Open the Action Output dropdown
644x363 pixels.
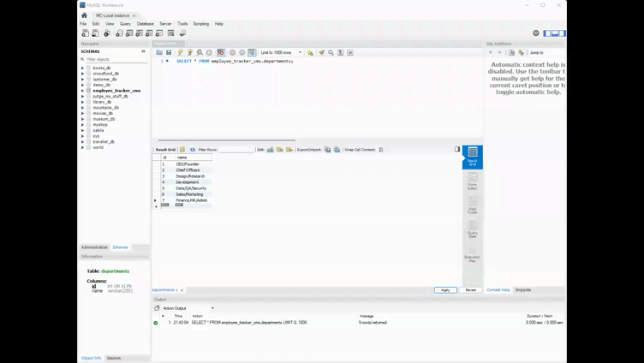[x=188, y=308]
